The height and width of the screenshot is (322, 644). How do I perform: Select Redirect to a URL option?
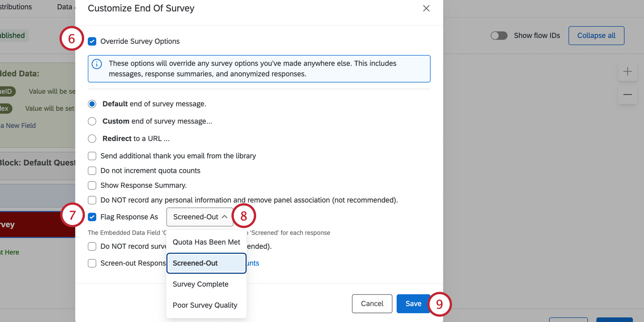[x=92, y=139]
